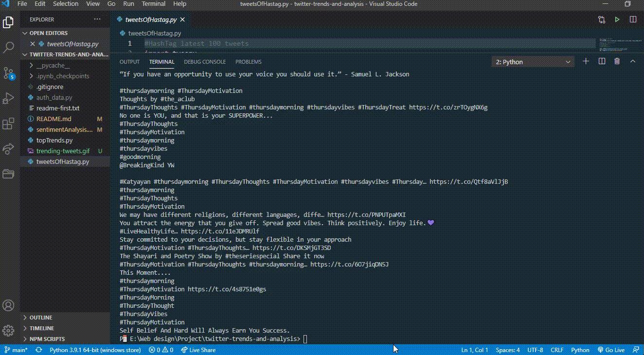Split the editor to the right
Viewport: 644px width, 355px height.
pos(633,19)
